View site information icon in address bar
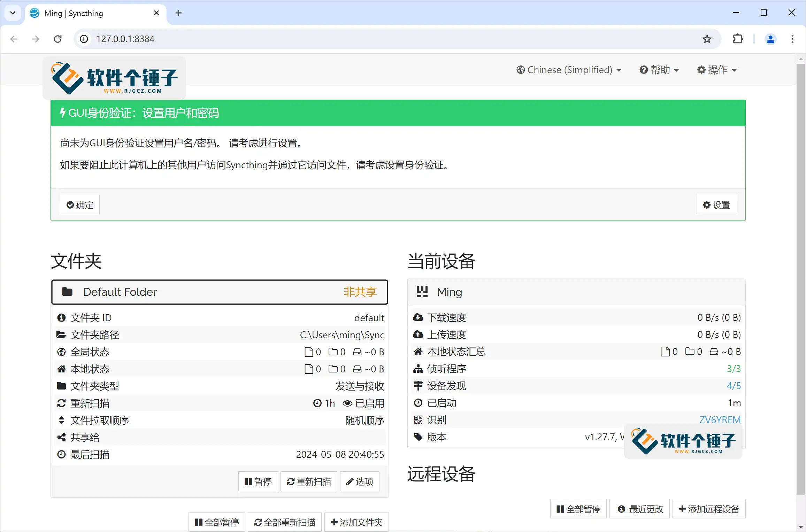Image resolution: width=806 pixels, height=532 pixels. click(84, 39)
